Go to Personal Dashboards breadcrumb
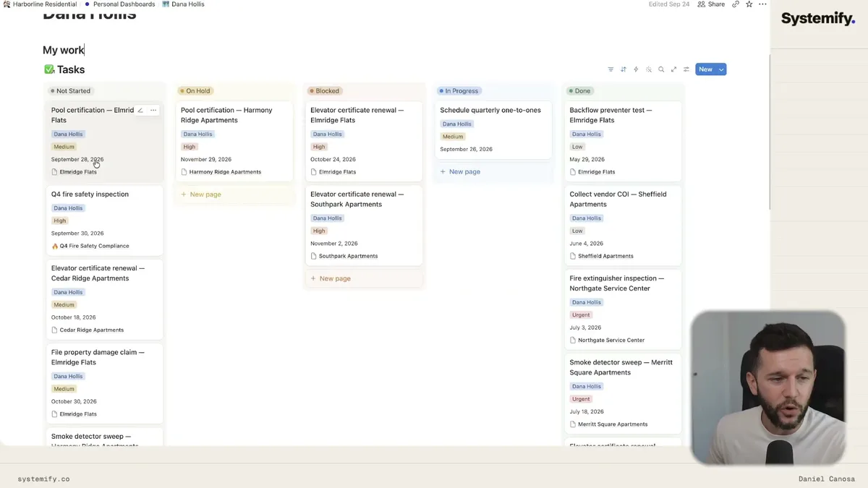Image resolution: width=868 pixels, height=488 pixels. pyautogui.click(x=120, y=4)
